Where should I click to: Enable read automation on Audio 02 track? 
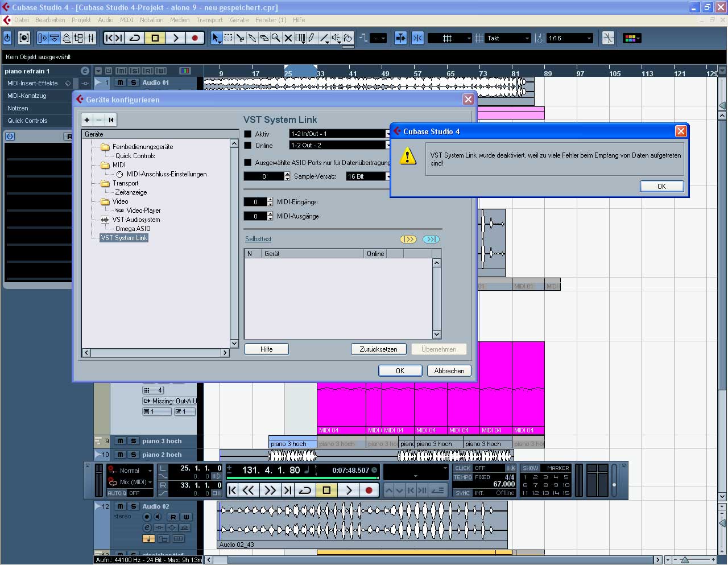(x=173, y=517)
